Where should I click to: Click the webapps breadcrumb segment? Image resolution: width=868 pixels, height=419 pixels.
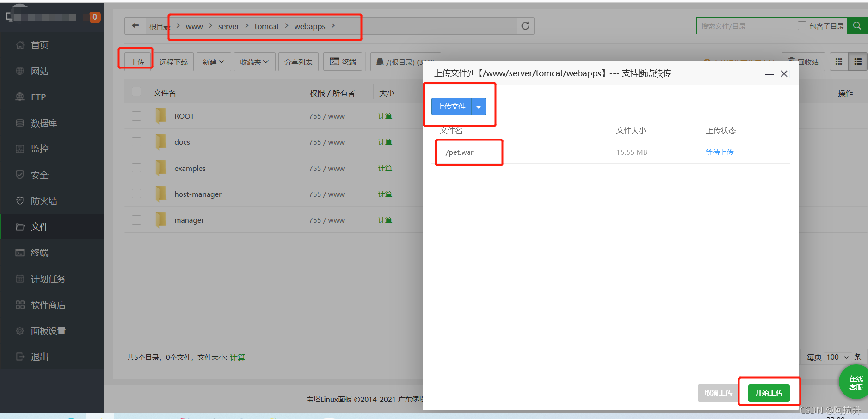(310, 26)
